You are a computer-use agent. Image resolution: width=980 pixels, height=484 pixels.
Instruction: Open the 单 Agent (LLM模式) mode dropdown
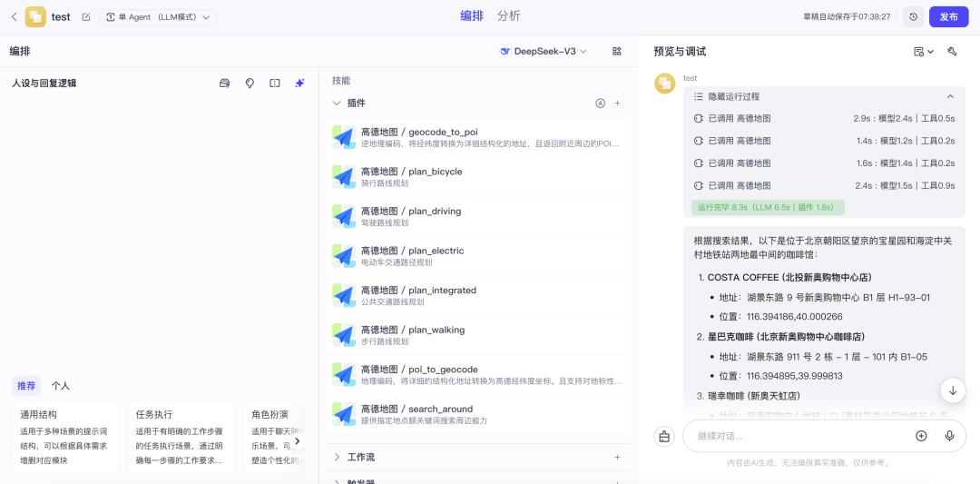pyautogui.click(x=158, y=16)
